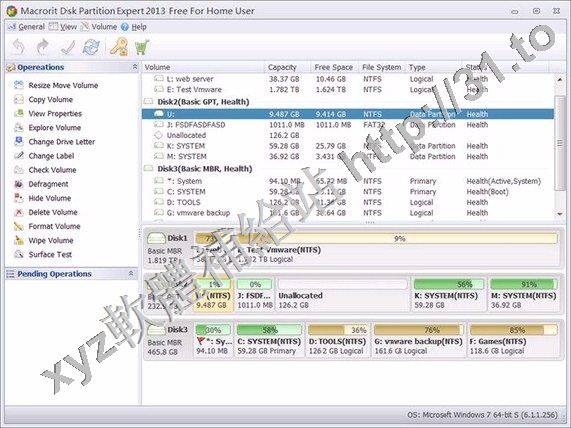
Task: Click the Defragment icon
Action: point(19,184)
